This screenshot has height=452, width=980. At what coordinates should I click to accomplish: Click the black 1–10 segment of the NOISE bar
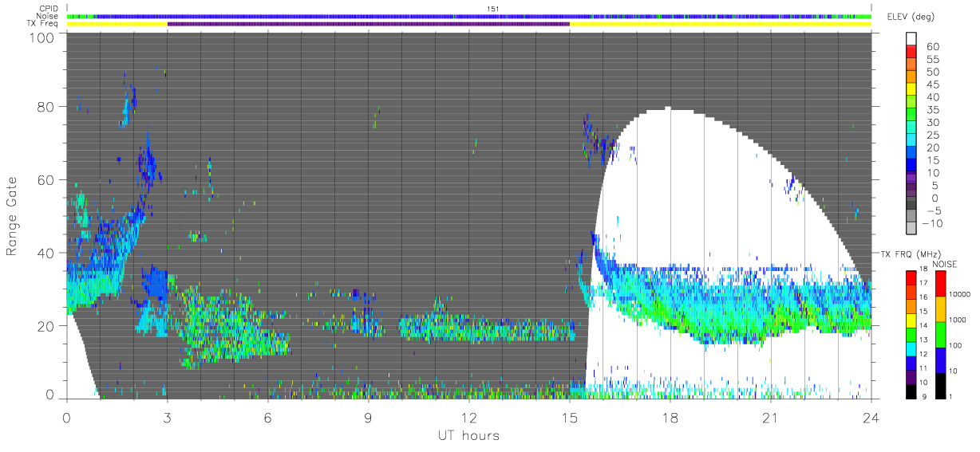coord(940,386)
